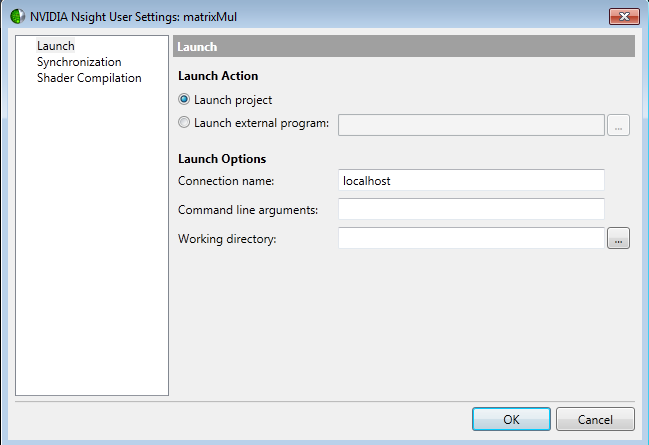The image size is (649, 445).
Task: Click into the Working directory text field
Action: point(471,239)
